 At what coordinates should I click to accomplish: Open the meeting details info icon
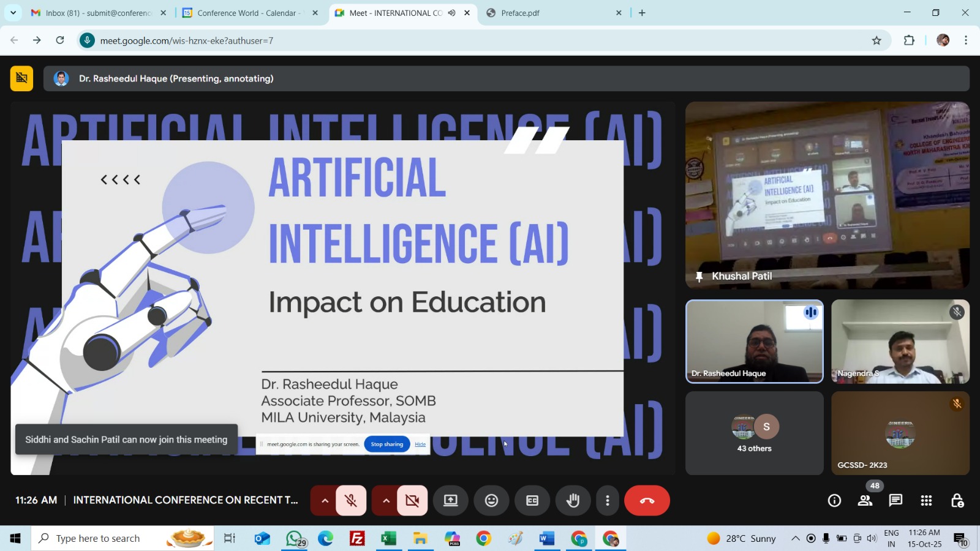(x=834, y=501)
